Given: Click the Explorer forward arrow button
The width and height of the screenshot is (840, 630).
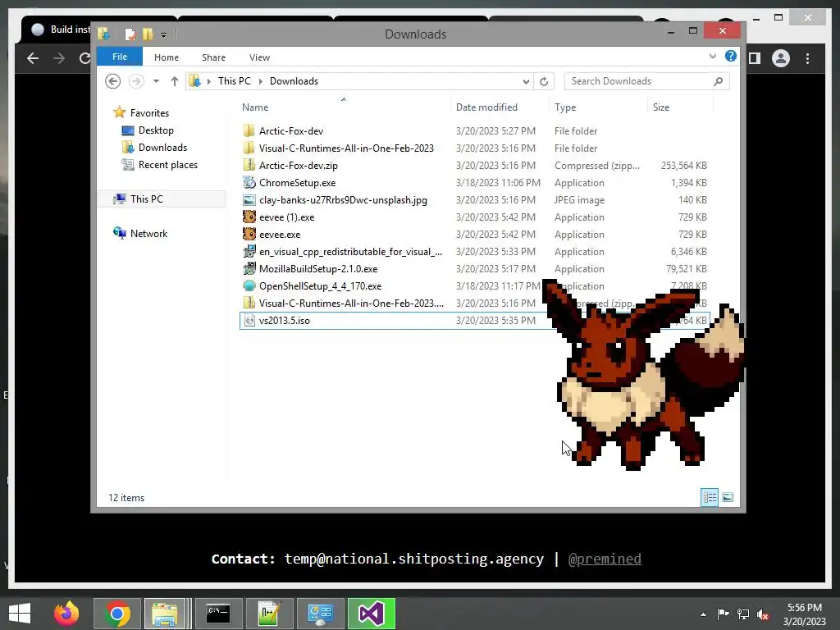Looking at the screenshot, I should [x=136, y=81].
